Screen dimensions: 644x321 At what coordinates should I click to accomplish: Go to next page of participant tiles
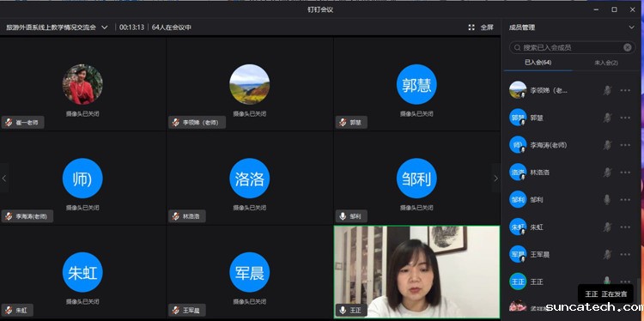[495, 179]
